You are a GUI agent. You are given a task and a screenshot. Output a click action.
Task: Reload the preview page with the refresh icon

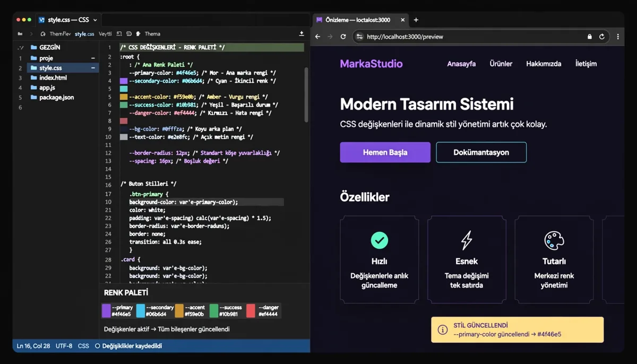343,37
